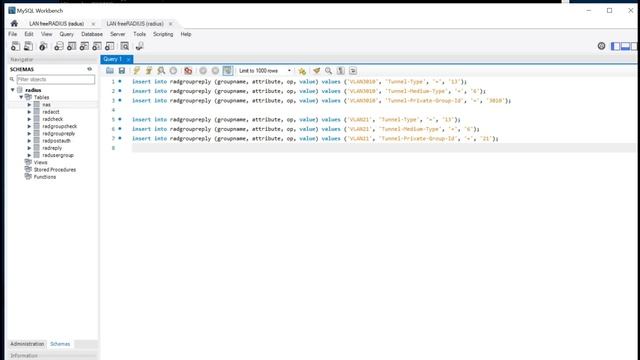Viewport: 640px width, 360px height.
Task: Open the Server menu
Action: tap(118, 34)
